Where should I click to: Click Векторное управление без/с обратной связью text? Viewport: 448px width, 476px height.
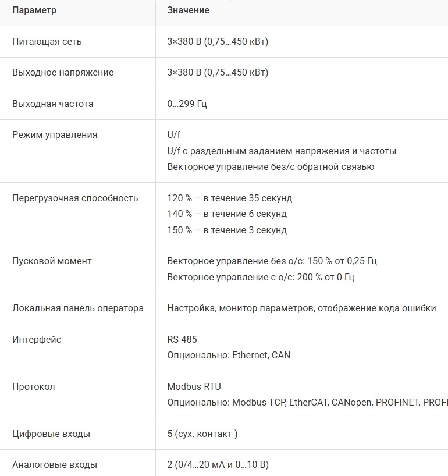271,167
